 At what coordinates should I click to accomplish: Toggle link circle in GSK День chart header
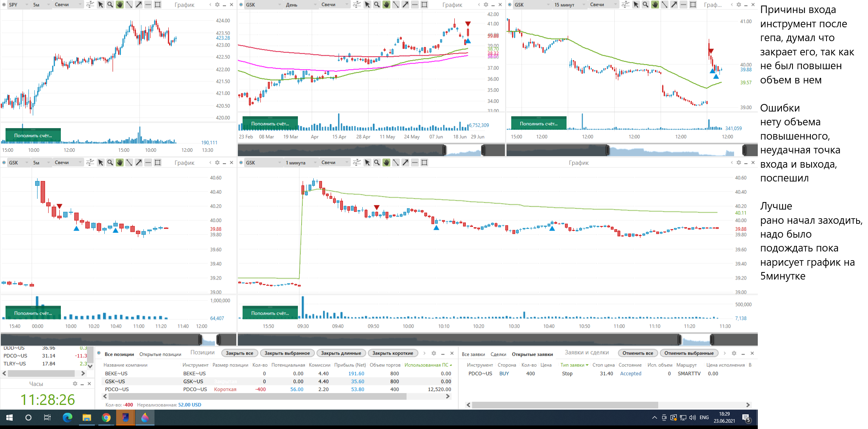coord(241,5)
